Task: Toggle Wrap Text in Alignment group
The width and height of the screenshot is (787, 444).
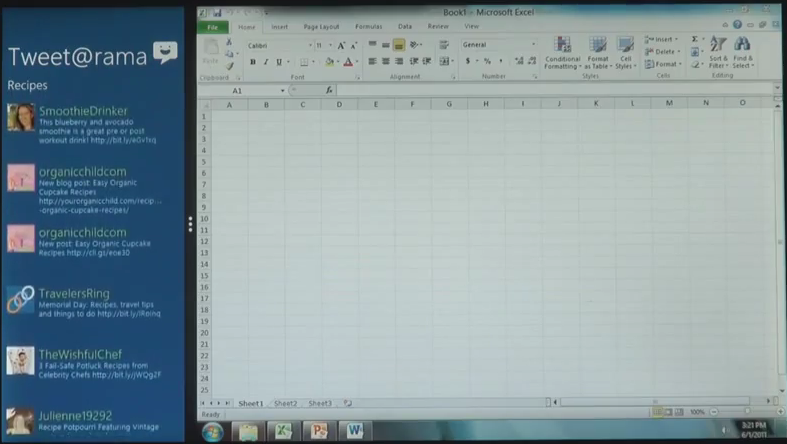Action: (444, 45)
